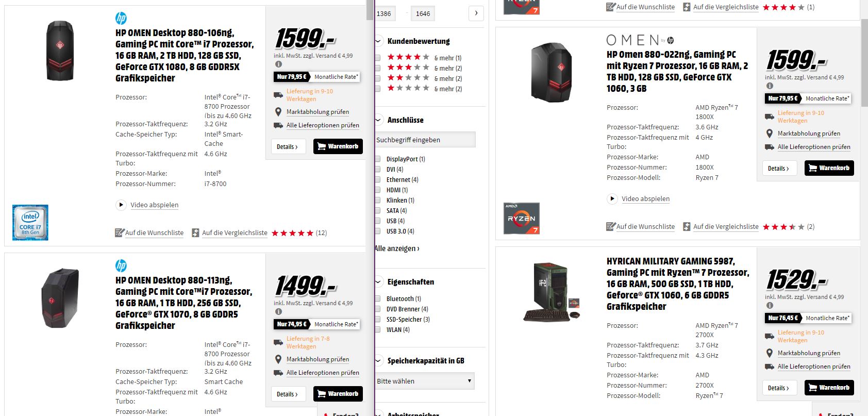
Task: Tick the 4 stars & mehr (1) rating filter
Action: (x=378, y=58)
